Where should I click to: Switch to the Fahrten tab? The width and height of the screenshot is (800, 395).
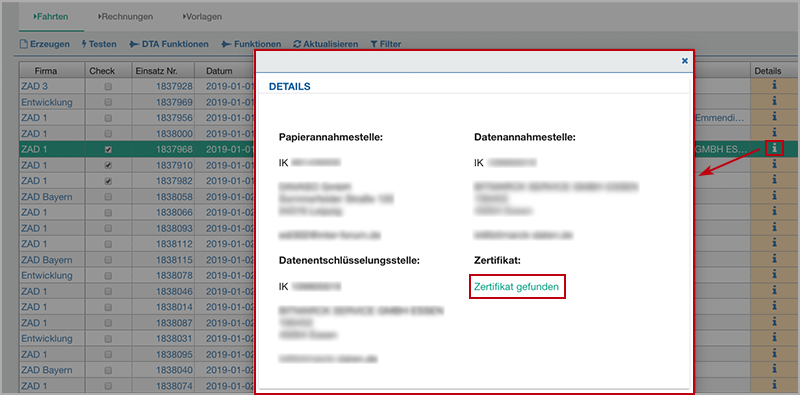51,16
